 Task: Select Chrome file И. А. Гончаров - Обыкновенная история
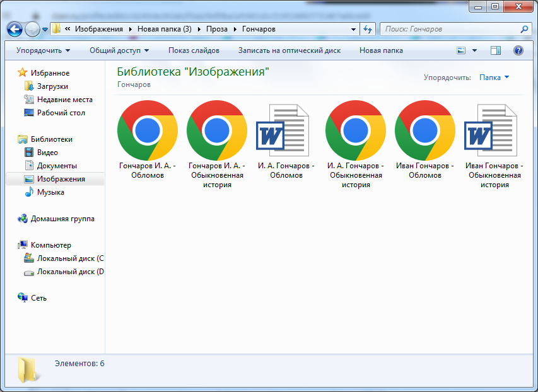[356, 144]
